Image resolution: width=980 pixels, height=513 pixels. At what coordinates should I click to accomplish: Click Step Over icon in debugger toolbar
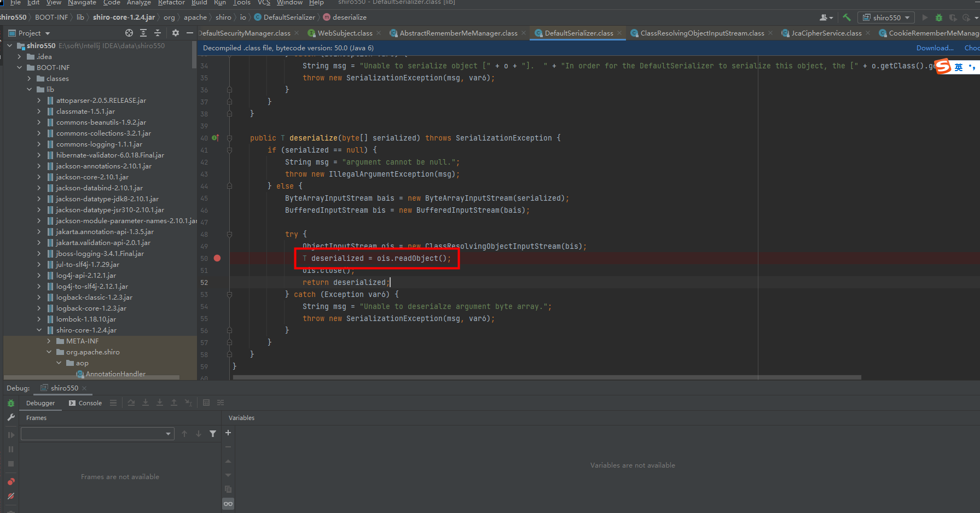pos(131,403)
